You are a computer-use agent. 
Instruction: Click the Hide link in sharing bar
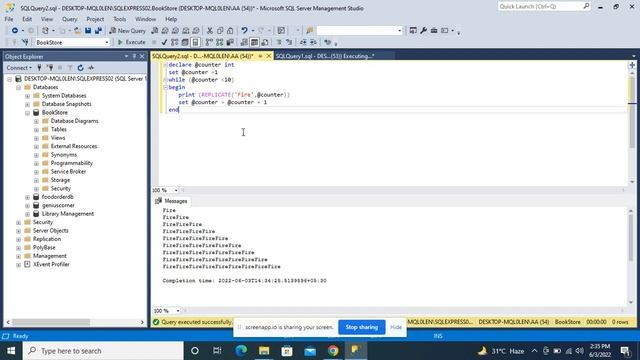pos(396,327)
